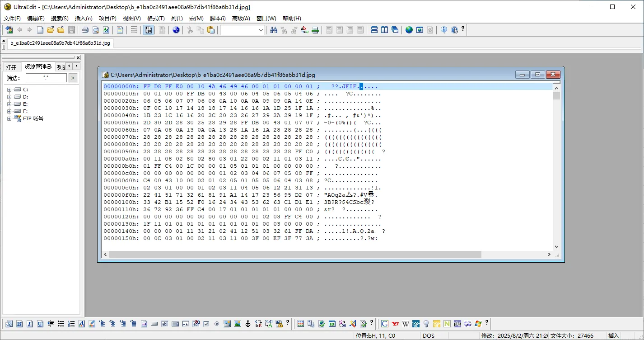This screenshot has width=644, height=340.
Task: Create a new file with blank page icon
Action: point(40,30)
